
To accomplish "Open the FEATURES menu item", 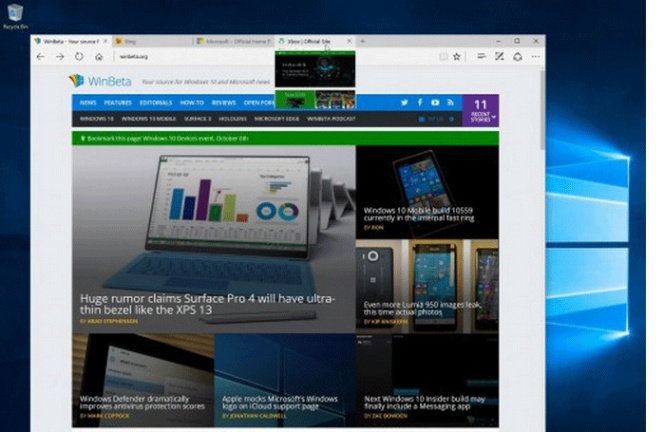I will pos(118,102).
